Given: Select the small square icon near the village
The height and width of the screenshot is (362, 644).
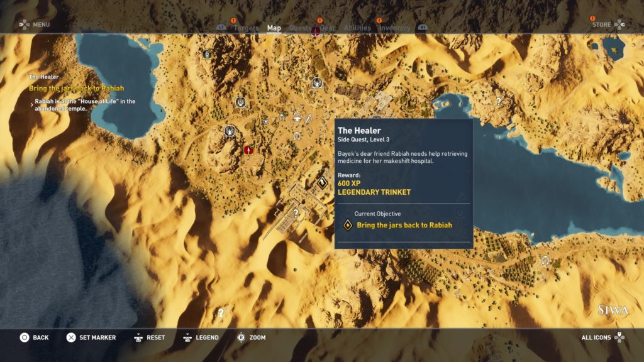Looking at the screenshot, I should click(x=265, y=121).
